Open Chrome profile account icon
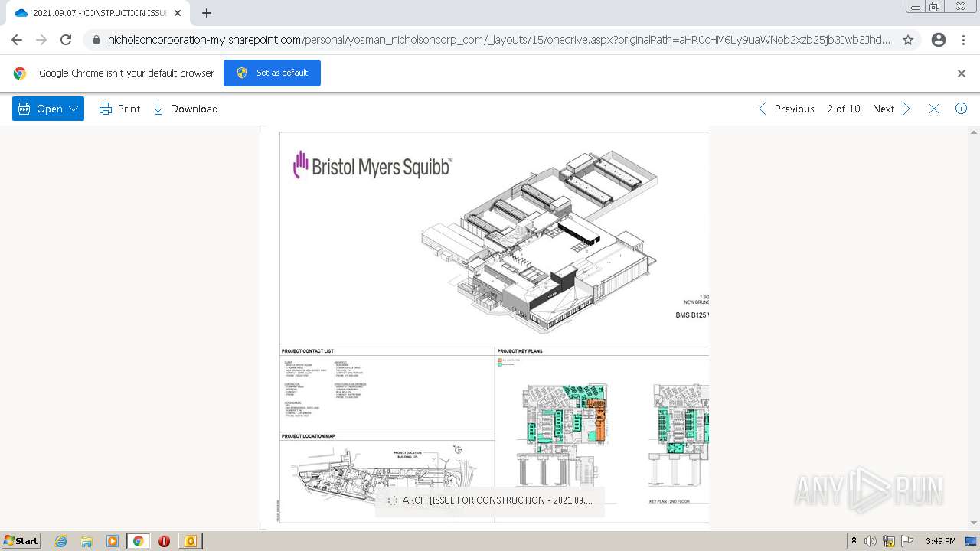980x551 pixels. pos(939,40)
